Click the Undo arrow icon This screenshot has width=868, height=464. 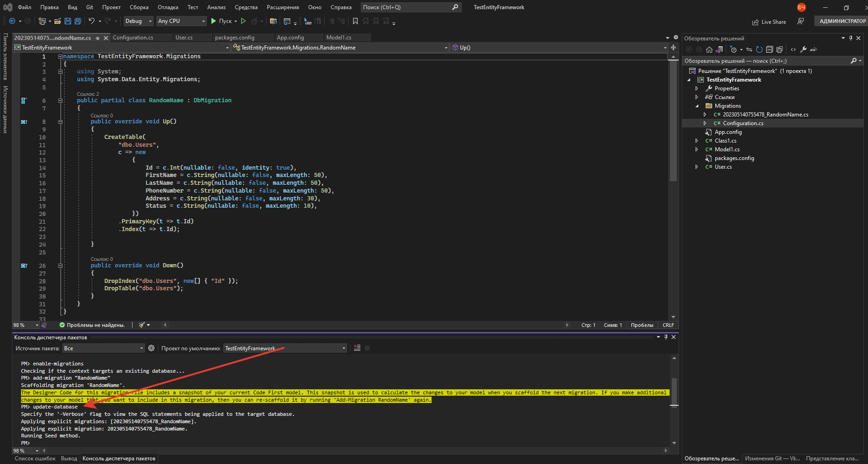(x=92, y=21)
